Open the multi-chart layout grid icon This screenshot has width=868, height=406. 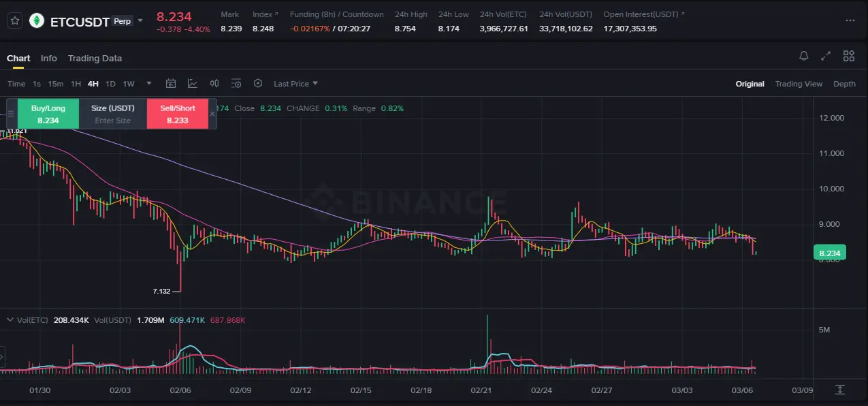tap(849, 57)
